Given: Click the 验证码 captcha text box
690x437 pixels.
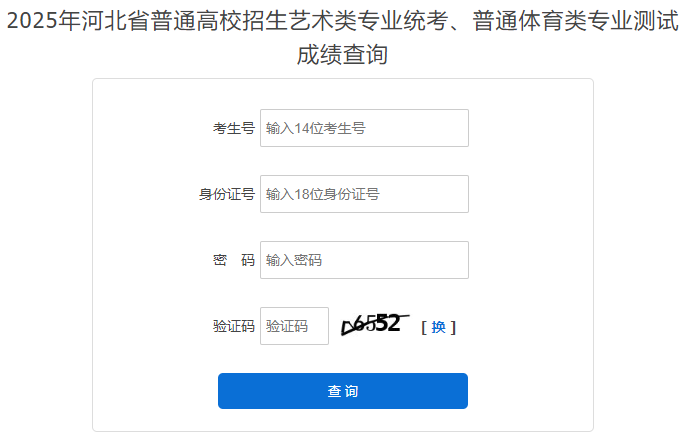Looking at the screenshot, I should tap(294, 326).
